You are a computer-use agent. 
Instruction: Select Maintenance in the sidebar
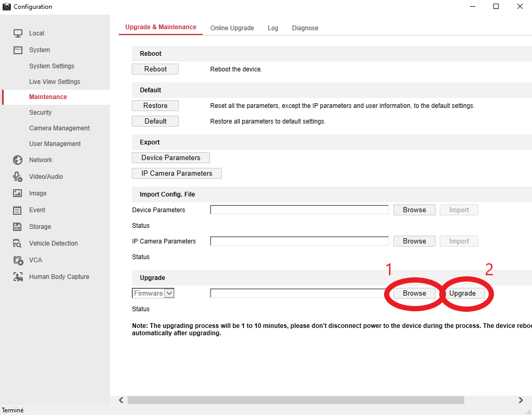point(48,97)
